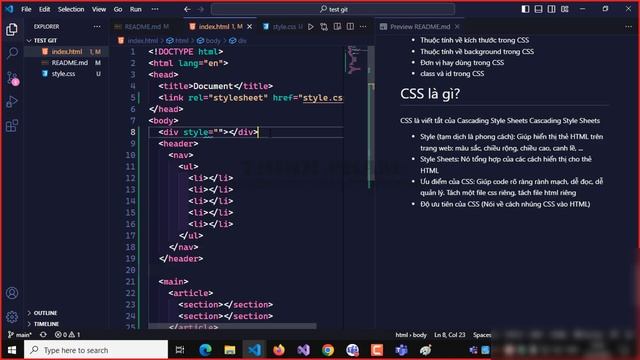Click Ln 8, Col 23 in status bar
Image resolution: width=640 pixels, height=360 pixels.
449,335
